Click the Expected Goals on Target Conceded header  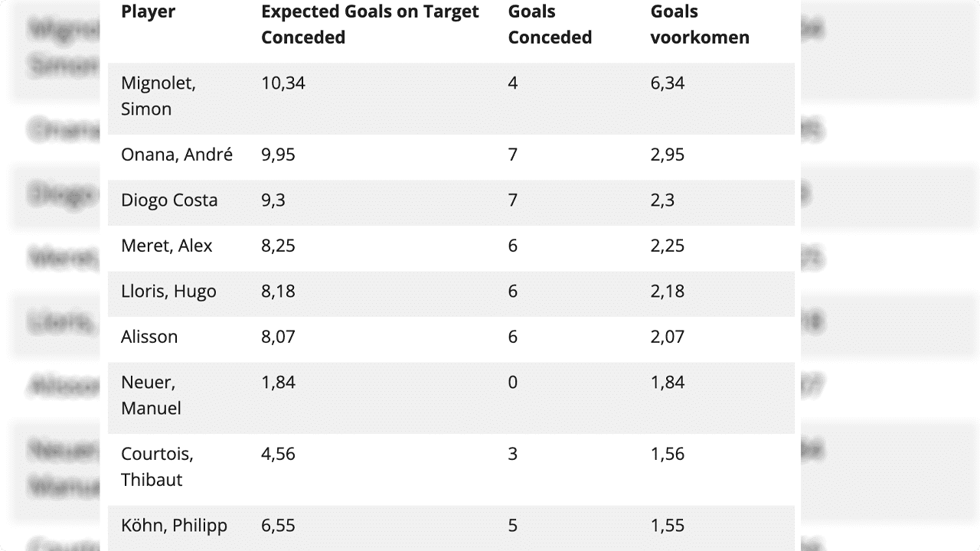coord(370,24)
